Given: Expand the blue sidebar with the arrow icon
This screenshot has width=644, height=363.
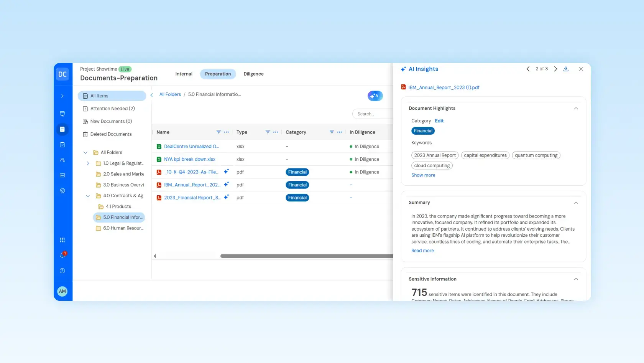Looking at the screenshot, I should click(62, 96).
